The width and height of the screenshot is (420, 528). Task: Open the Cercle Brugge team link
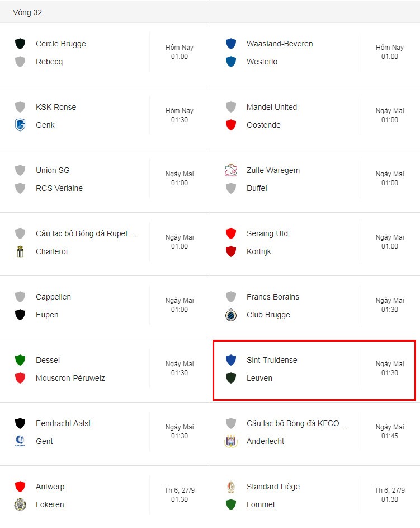pyautogui.click(x=61, y=44)
